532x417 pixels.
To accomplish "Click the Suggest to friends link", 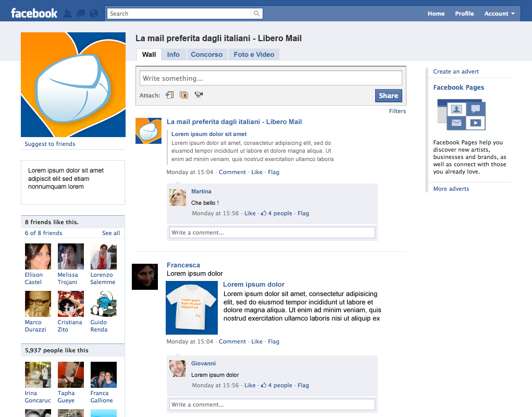I will (50, 144).
